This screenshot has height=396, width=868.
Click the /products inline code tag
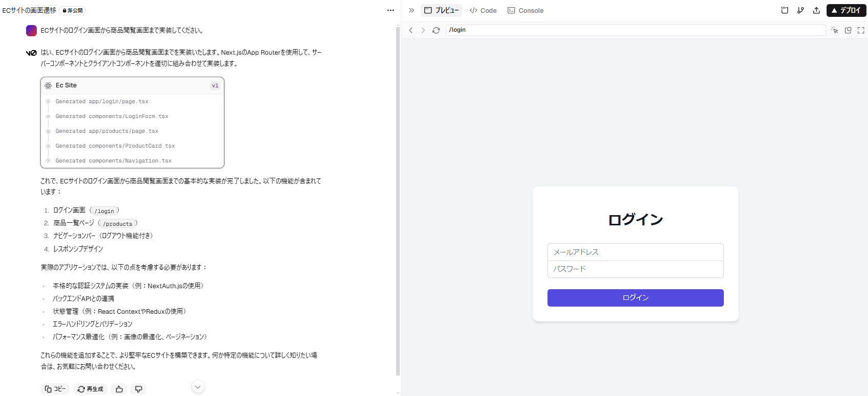click(x=118, y=223)
